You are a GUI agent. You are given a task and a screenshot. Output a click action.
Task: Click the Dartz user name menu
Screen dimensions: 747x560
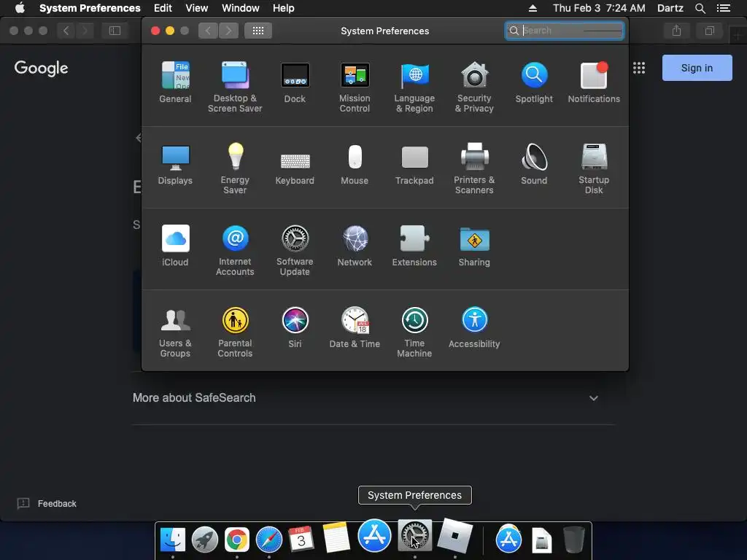[670, 8]
